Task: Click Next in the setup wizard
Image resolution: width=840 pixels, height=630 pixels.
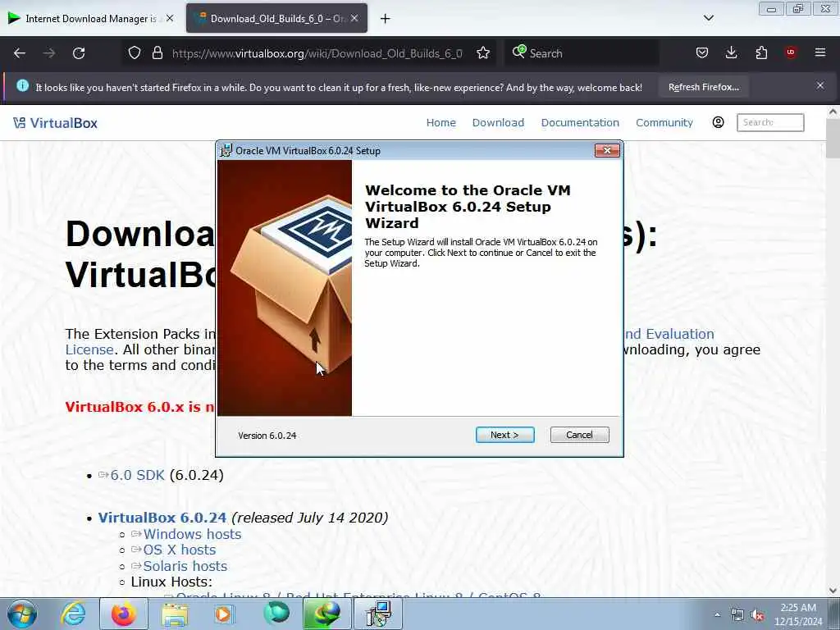Action: [x=504, y=435]
